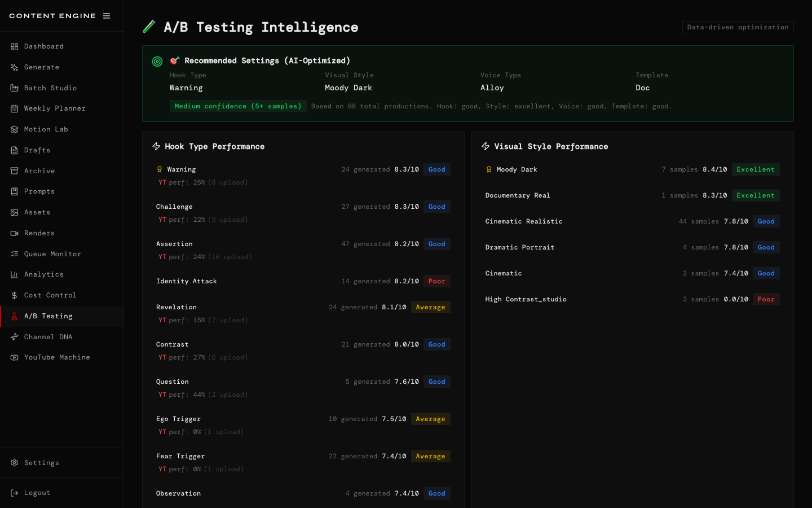The image size is (812, 508).
Task: Click the lightning icon on Visual Style Performance
Action: 486,146
